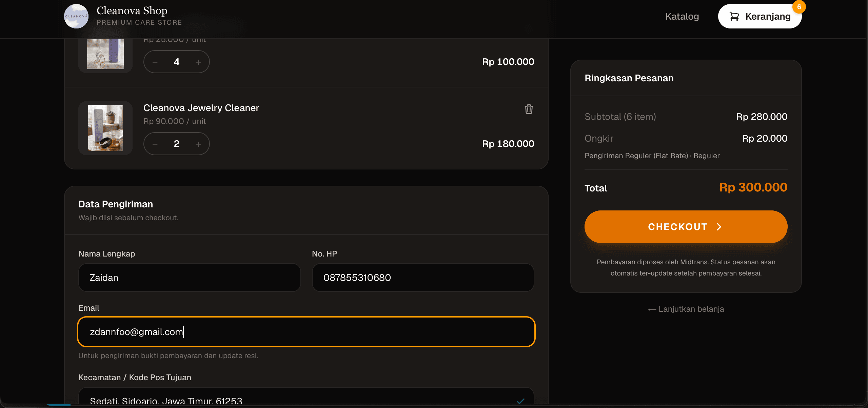Image resolution: width=868 pixels, height=408 pixels.
Task: Focus the No. HP field
Action: point(423,278)
